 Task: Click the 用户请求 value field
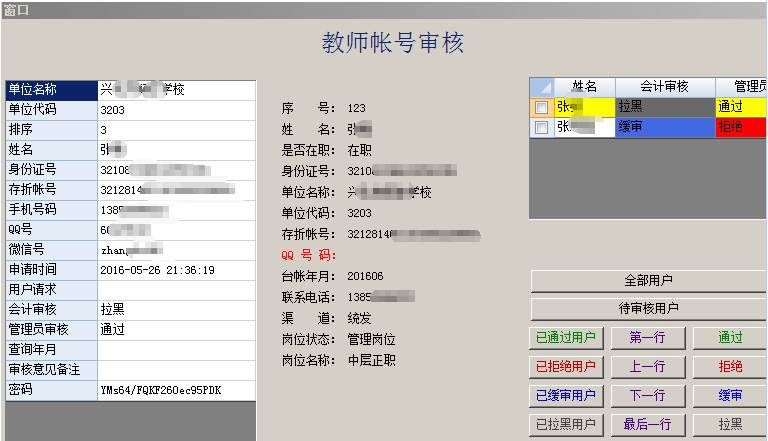[x=176, y=290]
